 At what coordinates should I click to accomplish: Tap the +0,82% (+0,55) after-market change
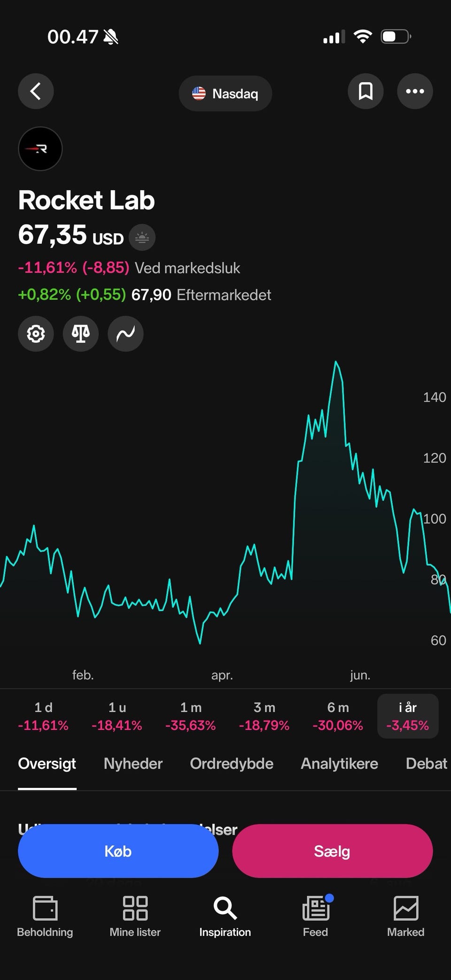click(72, 295)
